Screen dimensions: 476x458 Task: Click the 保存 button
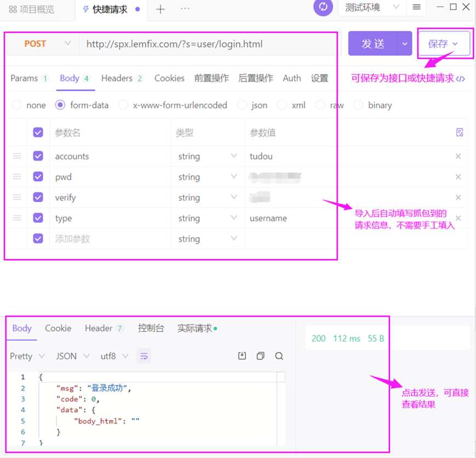pyautogui.click(x=438, y=43)
